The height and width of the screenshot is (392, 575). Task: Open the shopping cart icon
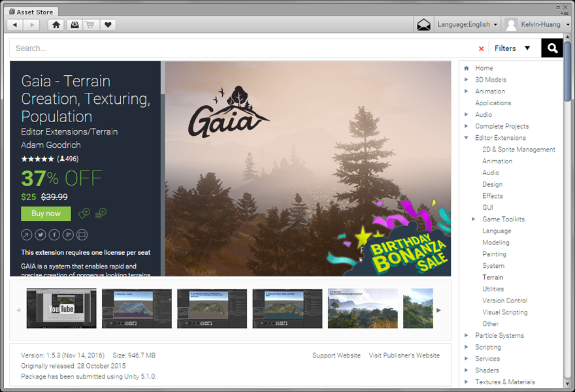(91, 25)
